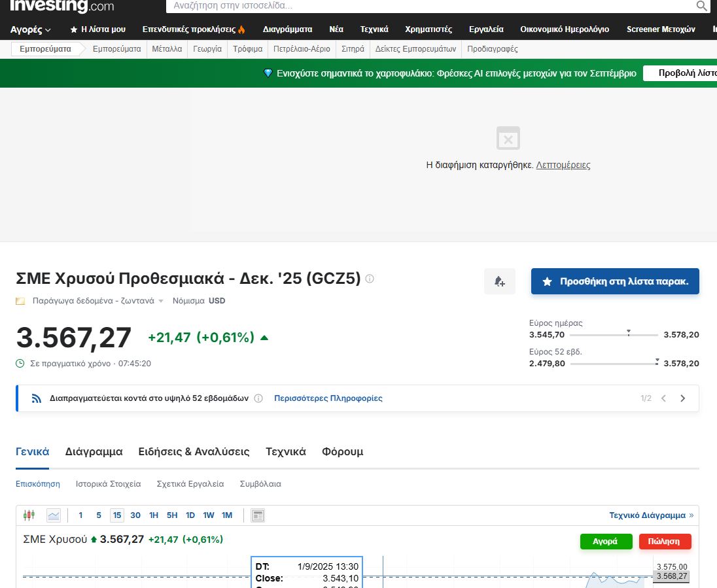
Task: Open the Παράγωγα δεδομένα - ζωντανά dropdown
Action: click(x=98, y=301)
